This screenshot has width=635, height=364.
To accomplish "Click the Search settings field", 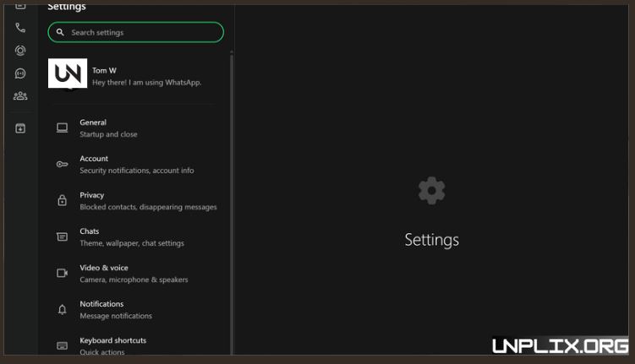I will (135, 32).
